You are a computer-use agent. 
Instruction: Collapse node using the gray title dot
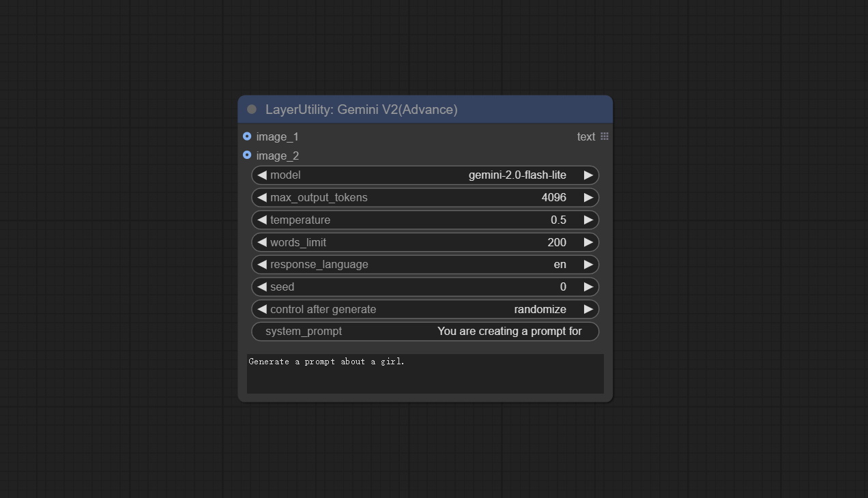[x=252, y=109]
